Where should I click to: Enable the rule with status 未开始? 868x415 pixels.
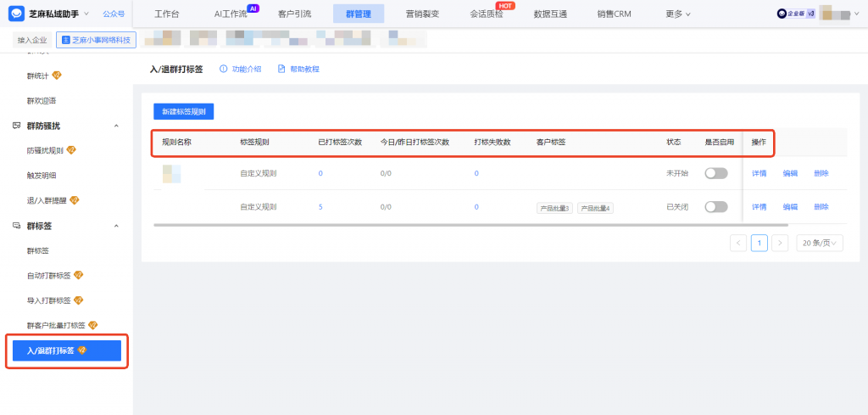click(x=715, y=173)
